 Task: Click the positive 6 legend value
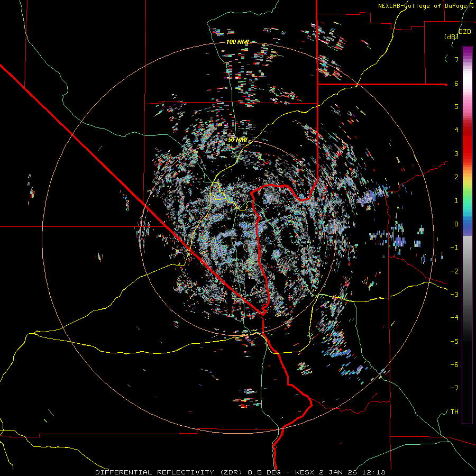(x=456, y=83)
